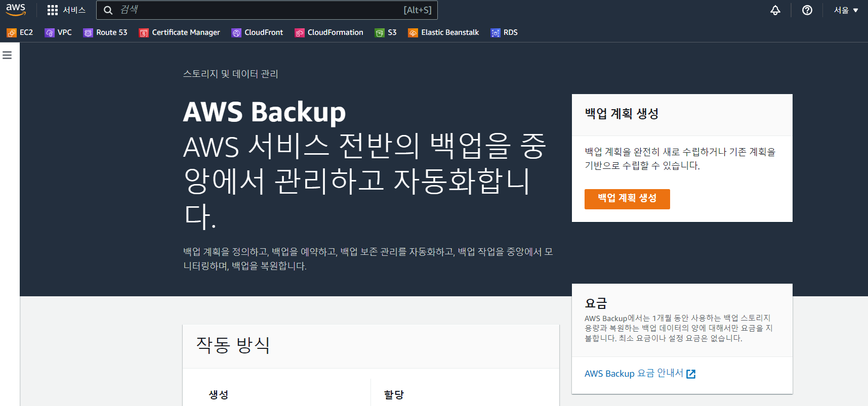Click the AWS Backup title heading
The height and width of the screenshot is (406, 868).
264,112
